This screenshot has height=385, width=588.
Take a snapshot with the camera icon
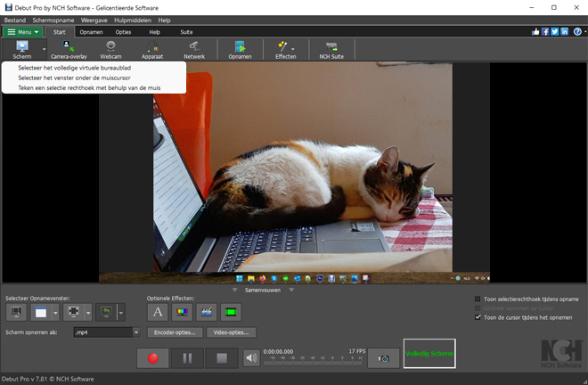[383, 358]
